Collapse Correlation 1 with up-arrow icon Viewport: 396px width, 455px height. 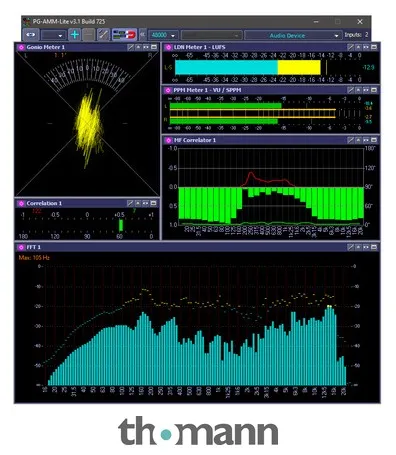click(x=138, y=203)
